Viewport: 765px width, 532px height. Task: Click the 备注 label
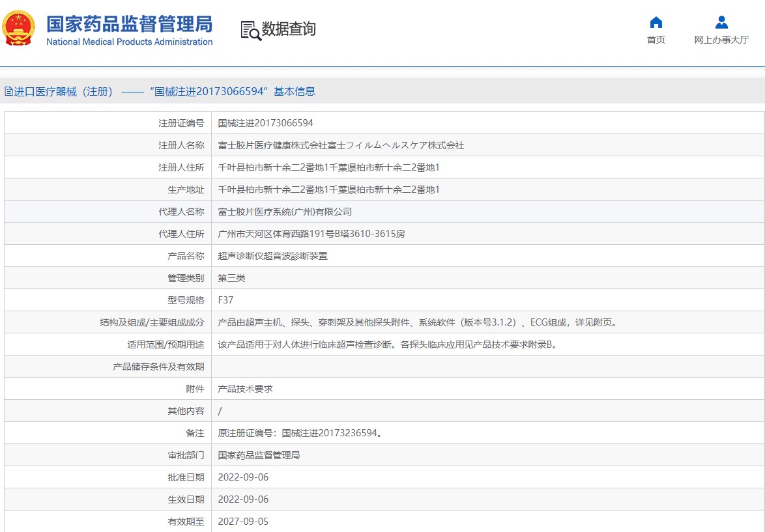click(x=195, y=433)
